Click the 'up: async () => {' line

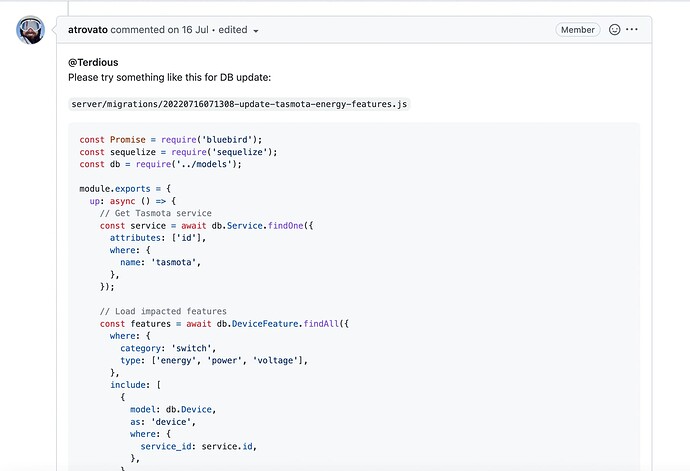click(132, 201)
